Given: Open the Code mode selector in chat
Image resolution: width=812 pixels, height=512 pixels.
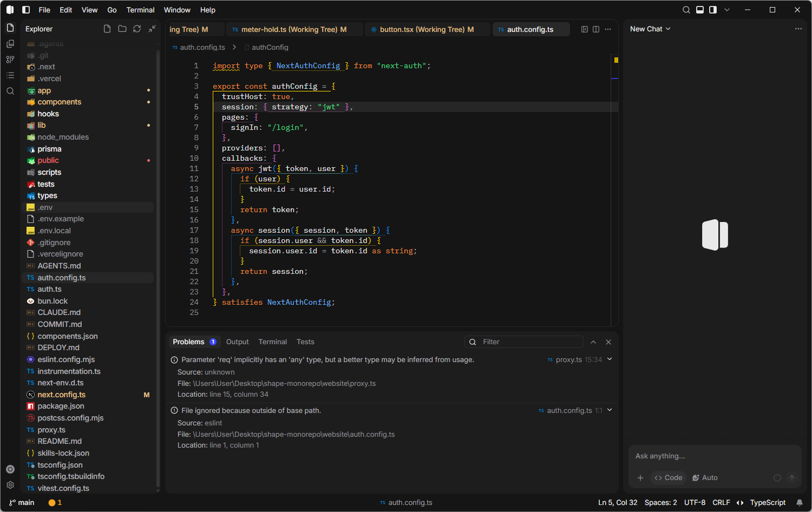Looking at the screenshot, I should click(669, 477).
